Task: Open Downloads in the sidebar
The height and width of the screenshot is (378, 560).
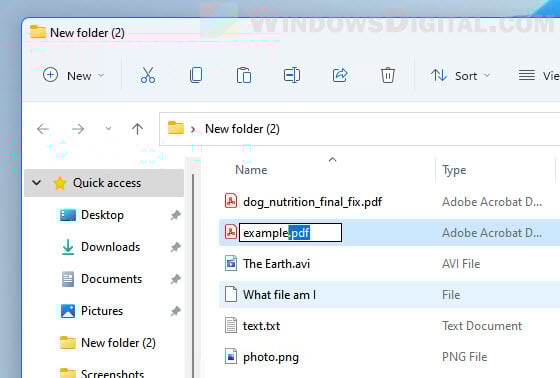Action: pyautogui.click(x=110, y=247)
